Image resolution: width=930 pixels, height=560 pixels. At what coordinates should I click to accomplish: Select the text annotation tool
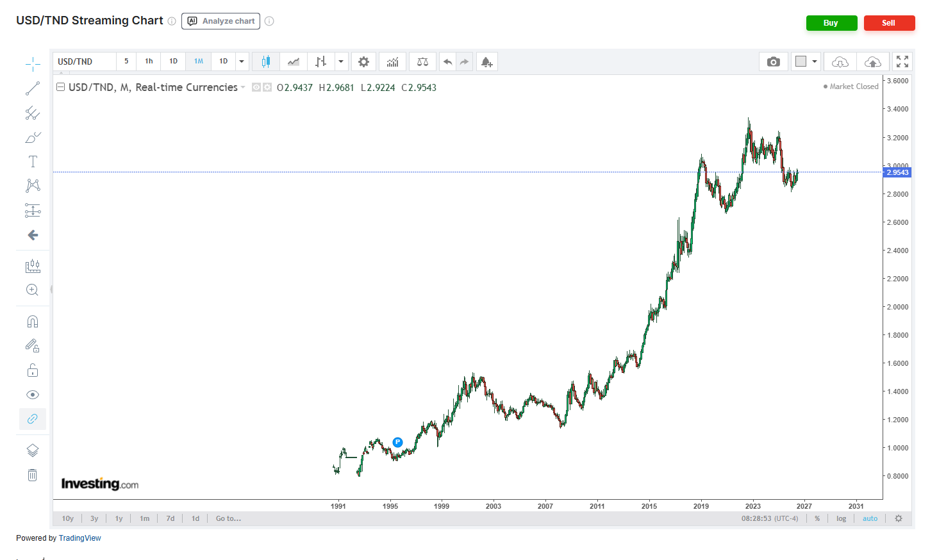point(33,161)
